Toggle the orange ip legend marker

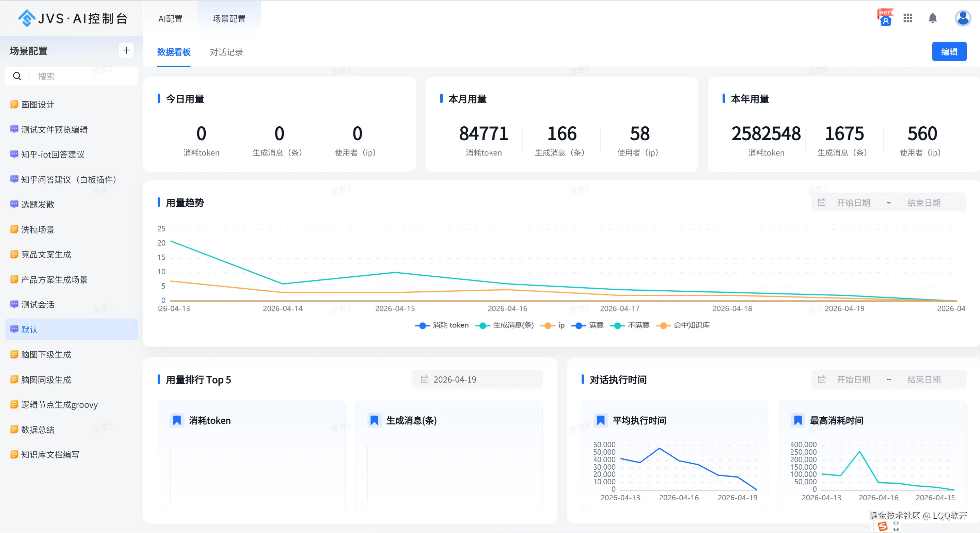tap(548, 325)
